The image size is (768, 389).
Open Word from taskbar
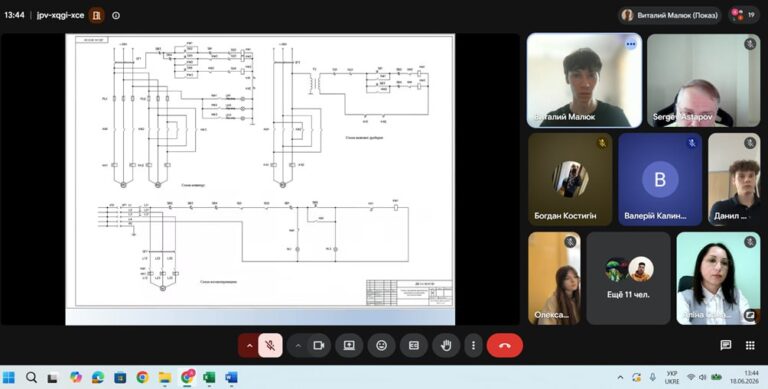click(231, 377)
